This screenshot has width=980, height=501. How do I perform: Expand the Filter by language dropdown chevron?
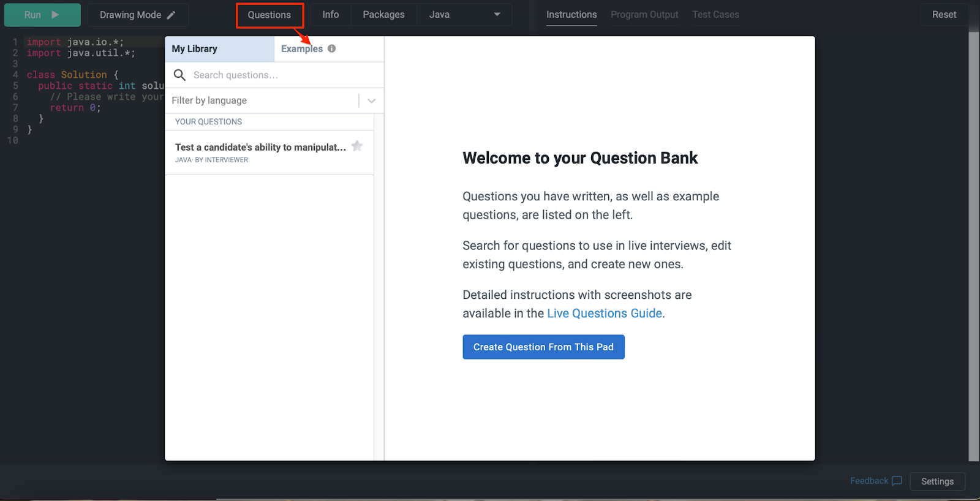[x=371, y=101]
